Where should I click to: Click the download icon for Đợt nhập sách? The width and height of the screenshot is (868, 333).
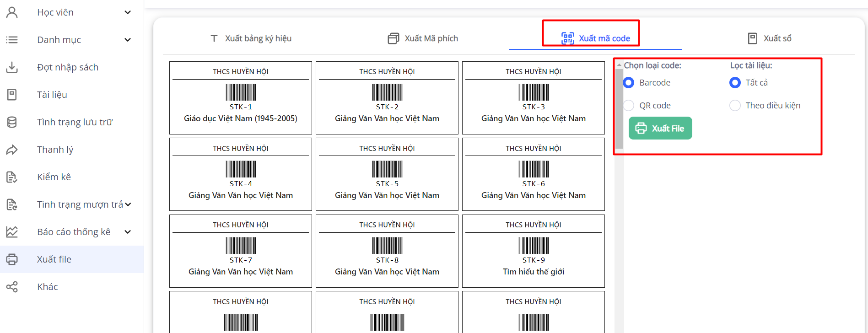tap(12, 67)
